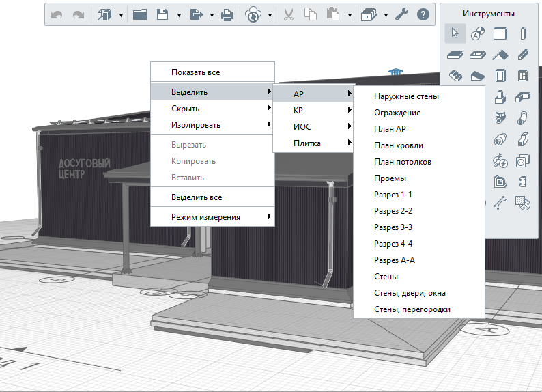Select the Door tool
542x392 pixels.
click(501, 76)
